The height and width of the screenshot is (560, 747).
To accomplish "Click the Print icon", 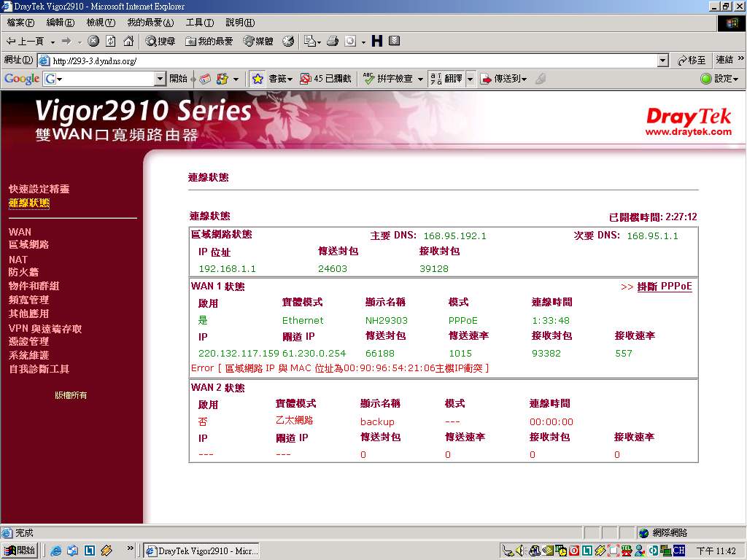I will 333,42.
